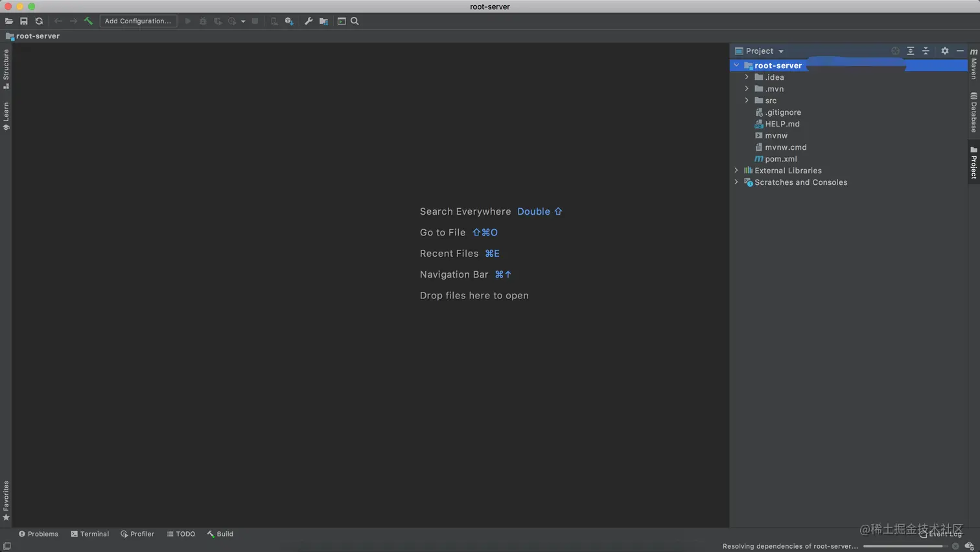Open the Learn tool window tab
This screenshot has height=552, width=980.
6,116
